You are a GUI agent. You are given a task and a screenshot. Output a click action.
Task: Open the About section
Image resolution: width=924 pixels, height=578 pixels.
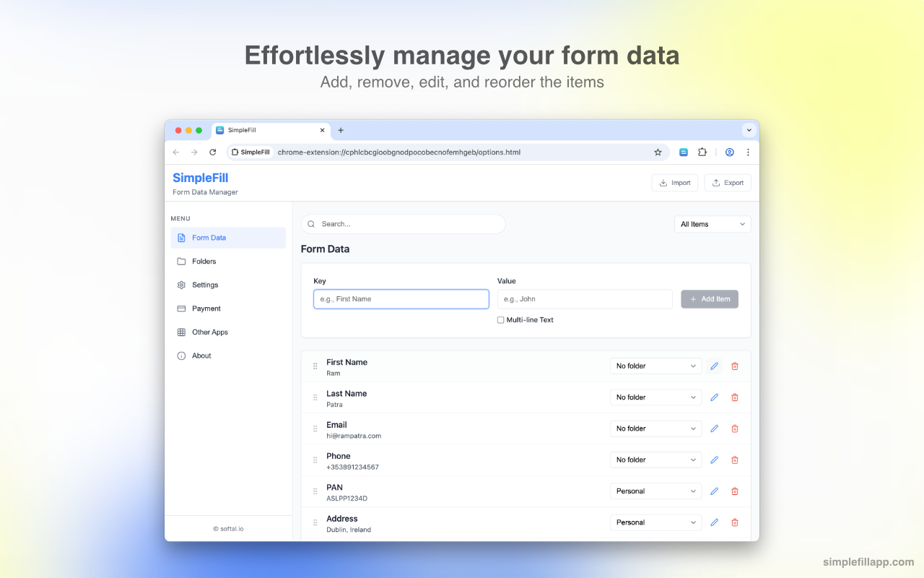click(200, 355)
